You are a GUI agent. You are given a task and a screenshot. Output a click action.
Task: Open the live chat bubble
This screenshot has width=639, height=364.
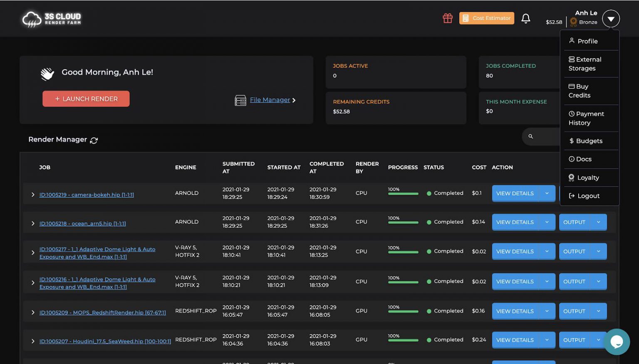(x=616, y=342)
